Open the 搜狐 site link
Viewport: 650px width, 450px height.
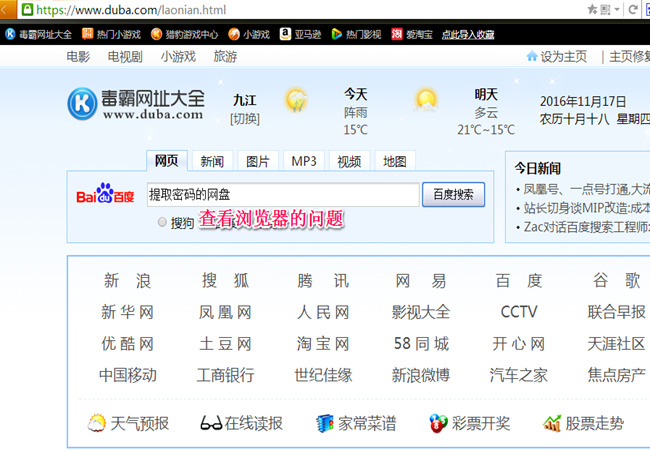coord(225,281)
